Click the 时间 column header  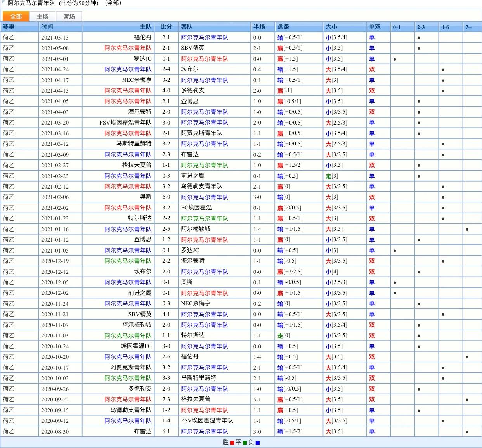point(47,27)
